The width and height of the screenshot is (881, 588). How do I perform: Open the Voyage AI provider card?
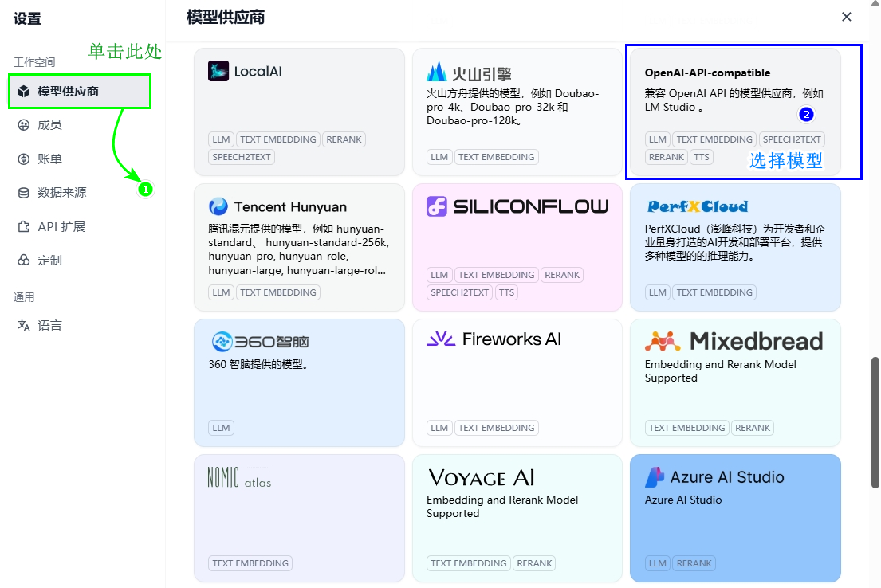pyautogui.click(x=517, y=518)
